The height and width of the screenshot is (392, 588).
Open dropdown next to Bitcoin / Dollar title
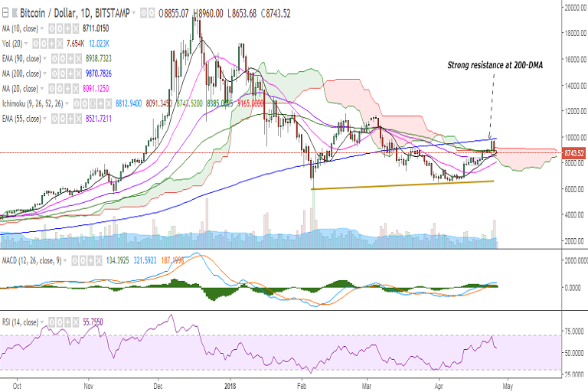coord(134,13)
